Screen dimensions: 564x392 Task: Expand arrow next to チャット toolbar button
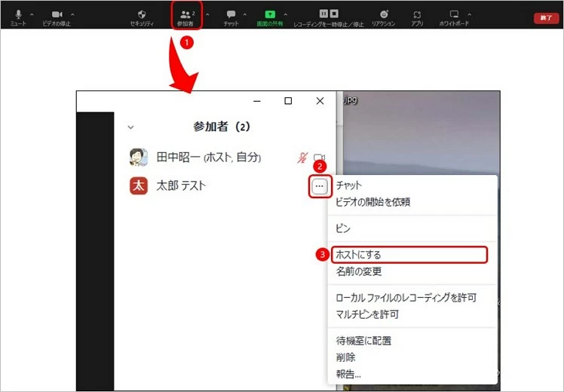coord(245,15)
